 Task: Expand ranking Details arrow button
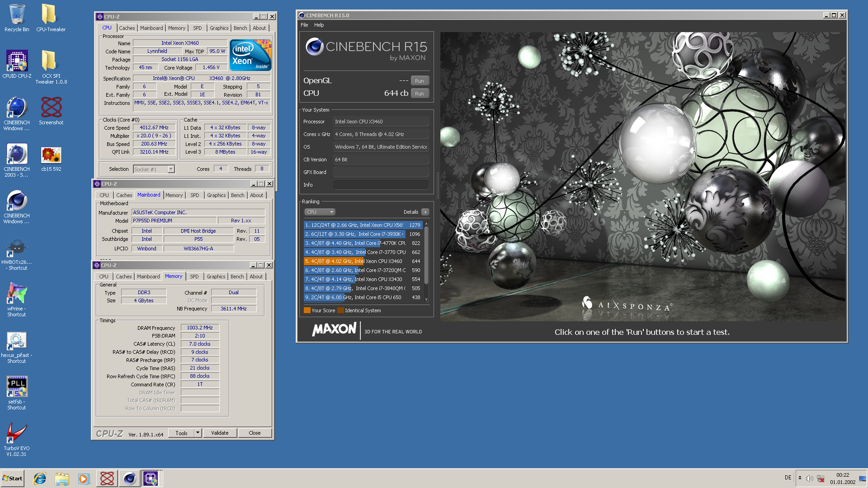tap(425, 212)
